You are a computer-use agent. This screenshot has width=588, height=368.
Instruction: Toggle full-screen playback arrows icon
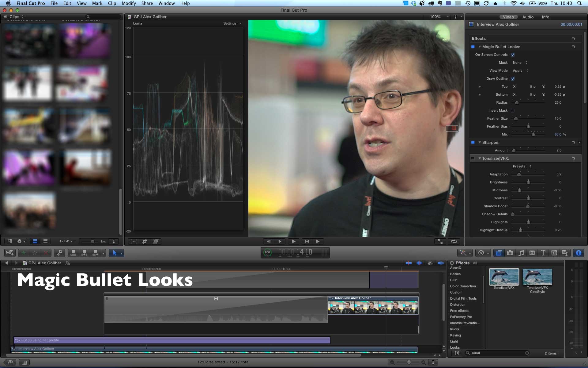[x=440, y=242]
